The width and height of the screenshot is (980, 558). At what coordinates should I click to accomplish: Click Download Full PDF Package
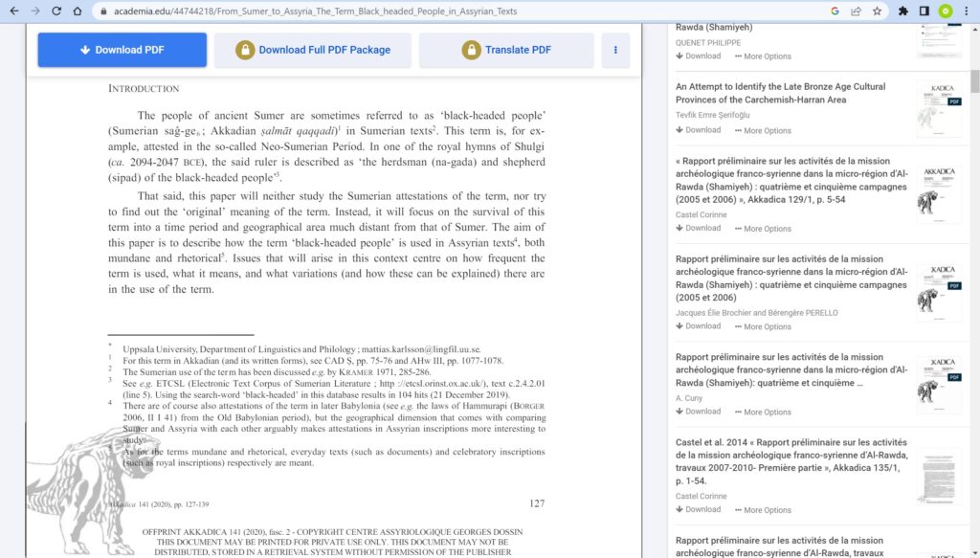pyautogui.click(x=313, y=50)
